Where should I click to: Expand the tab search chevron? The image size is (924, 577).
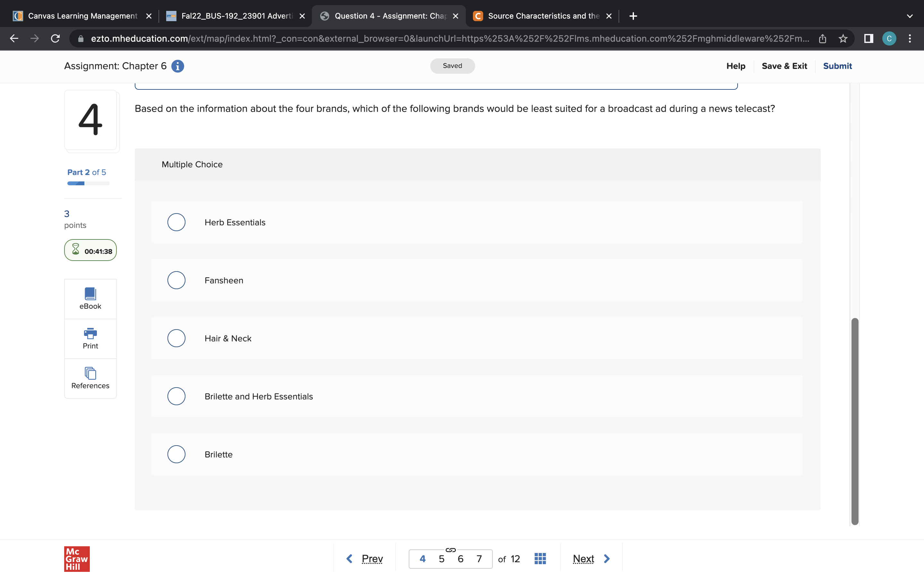point(910,16)
